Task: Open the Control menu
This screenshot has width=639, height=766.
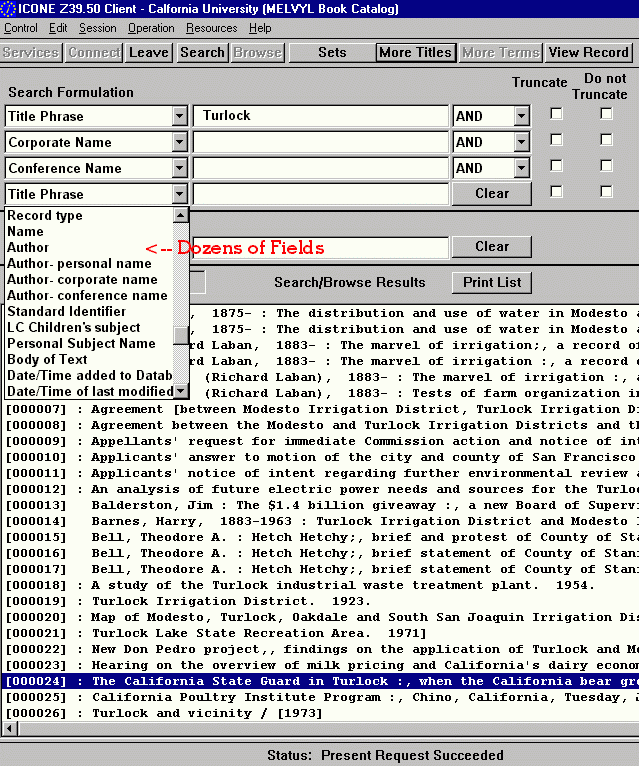Action: click(x=21, y=28)
